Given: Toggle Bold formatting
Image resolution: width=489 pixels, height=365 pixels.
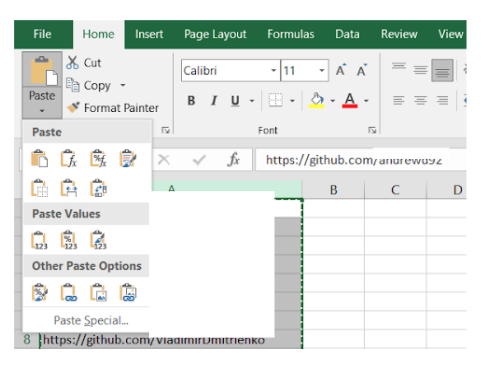Looking at the screenshot, I should point(191,100).
